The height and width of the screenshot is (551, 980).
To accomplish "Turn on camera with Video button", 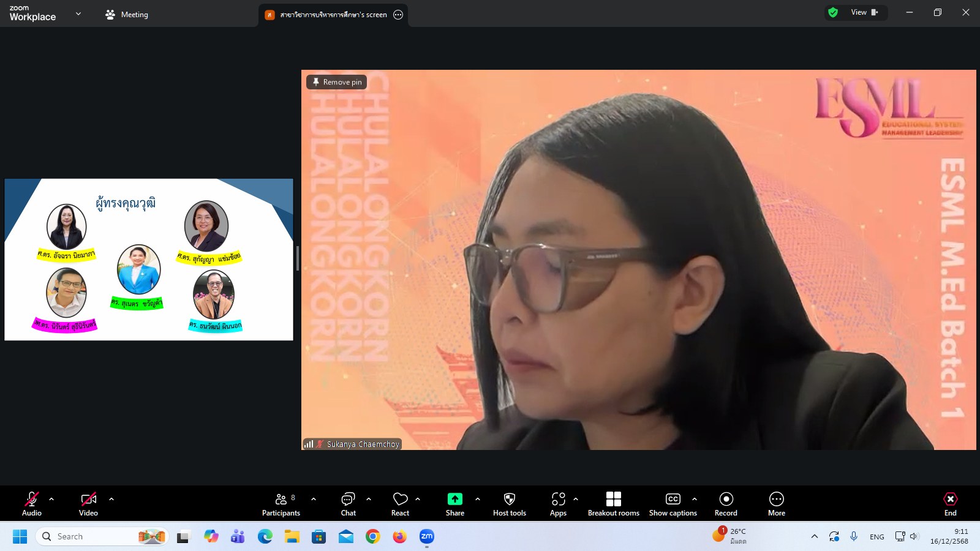I will 88,504.
